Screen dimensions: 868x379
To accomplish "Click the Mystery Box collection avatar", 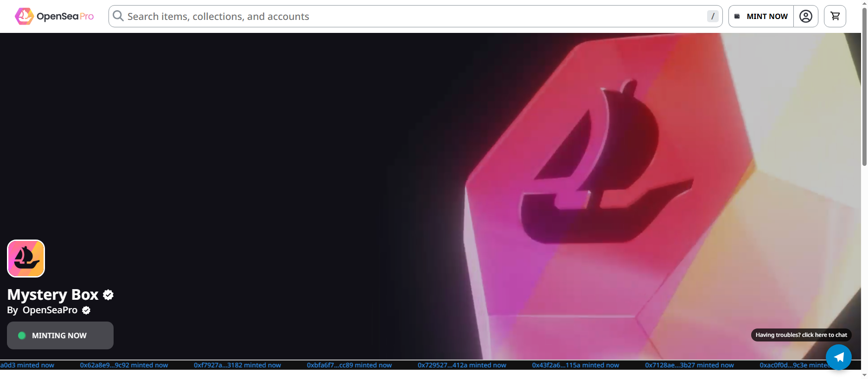I will coord(26,259).
